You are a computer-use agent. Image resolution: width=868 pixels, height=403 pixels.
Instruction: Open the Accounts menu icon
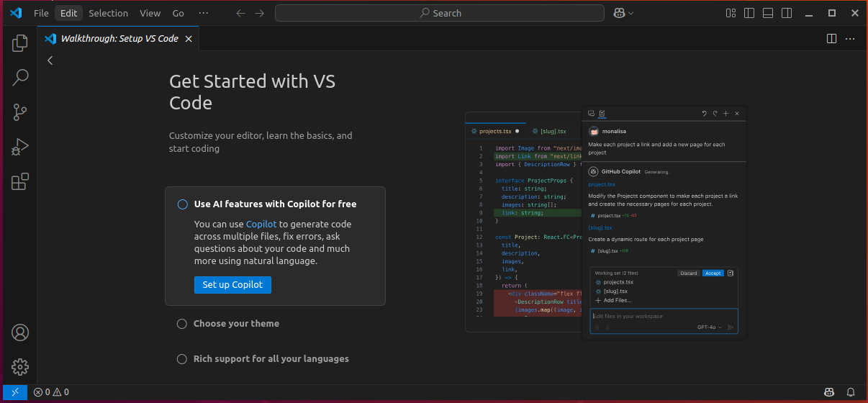[20, 332]
